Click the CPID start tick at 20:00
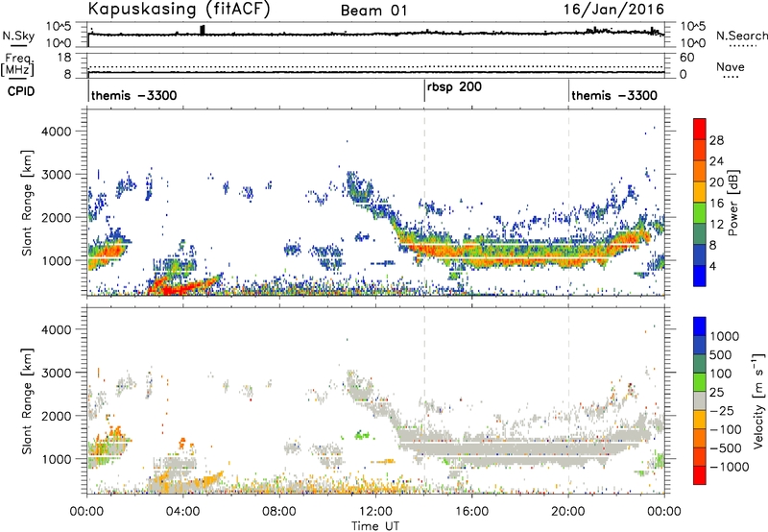Image resolution: width=768 pixels, height=532 pixels. coord(568,91)
